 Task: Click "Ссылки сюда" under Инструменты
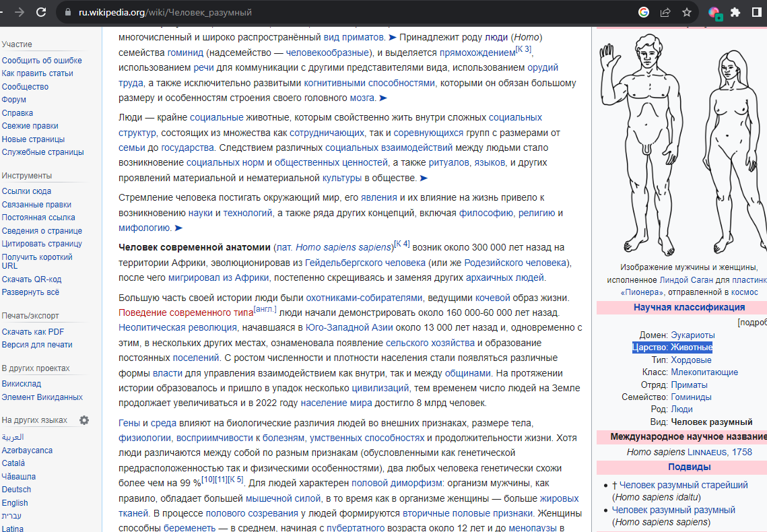pyautogui.click(x=26, y=191)
